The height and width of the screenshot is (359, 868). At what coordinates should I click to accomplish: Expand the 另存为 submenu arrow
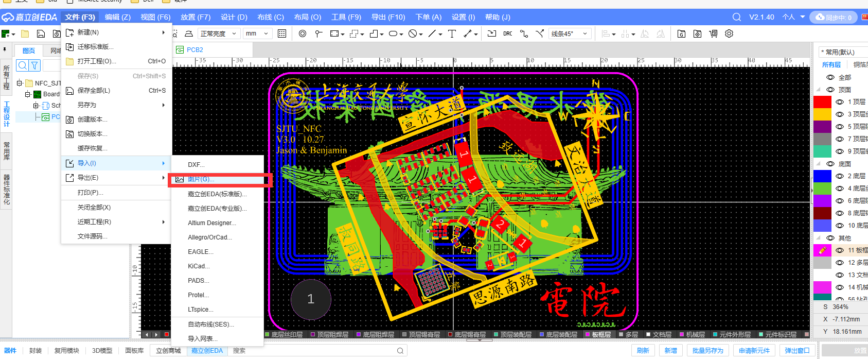click(164, 105)
